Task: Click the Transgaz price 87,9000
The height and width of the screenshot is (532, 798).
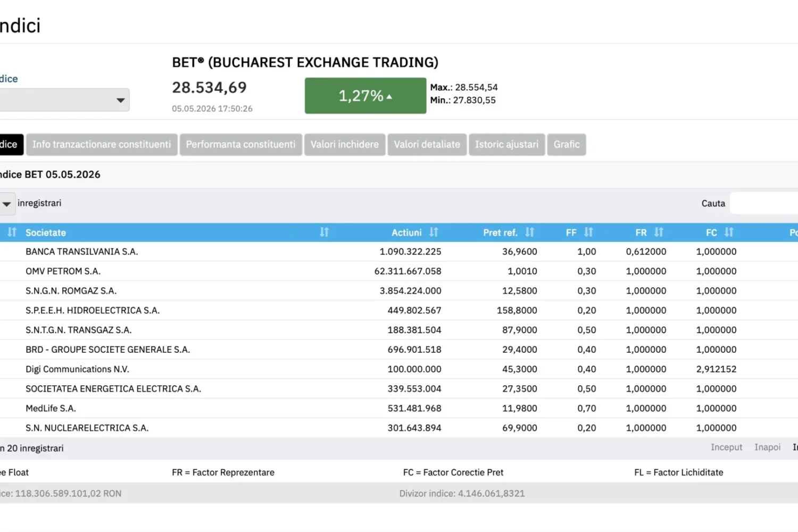Action: [520, 330]
